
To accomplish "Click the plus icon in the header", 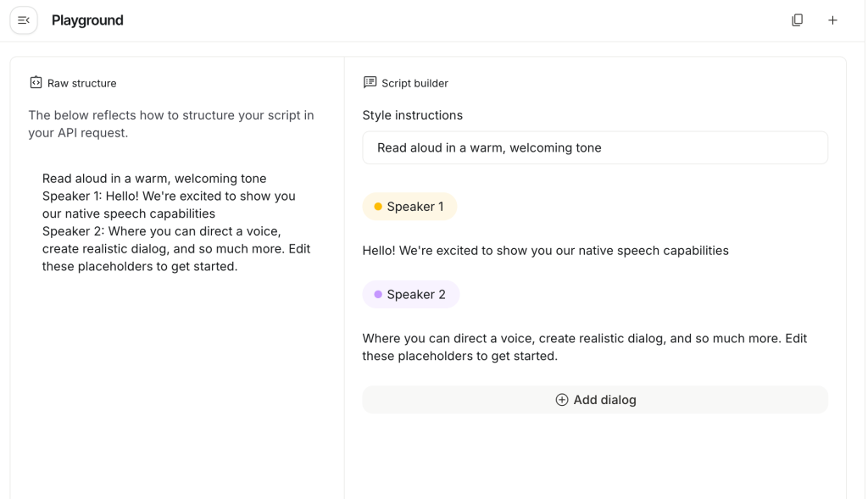I will 832,20.
